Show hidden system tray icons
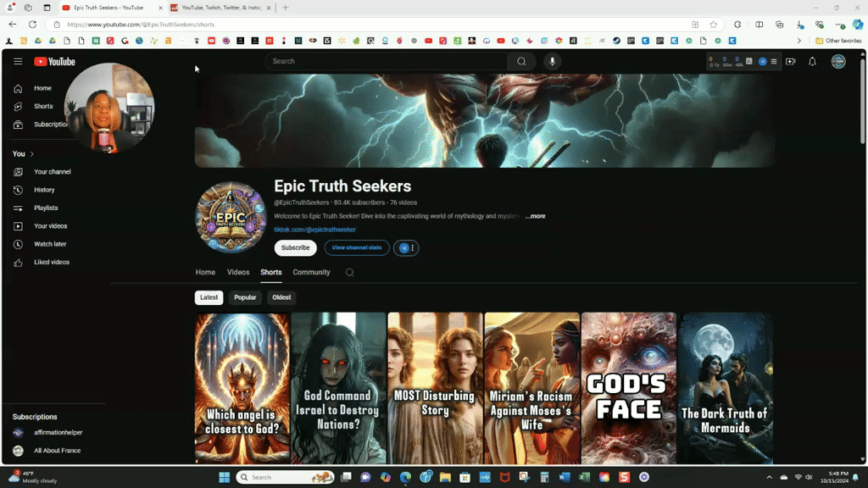 (x=769, y=477)
